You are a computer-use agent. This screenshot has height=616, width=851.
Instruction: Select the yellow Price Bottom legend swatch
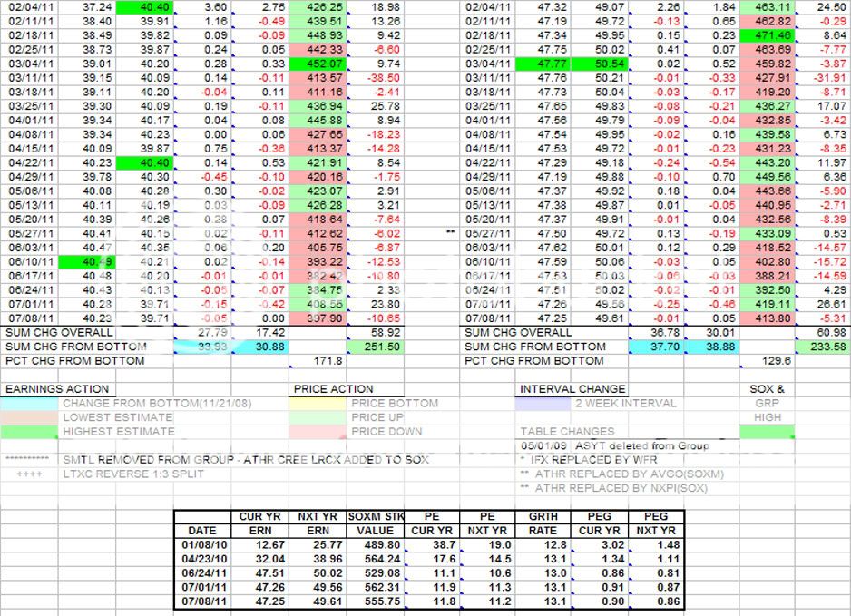tap(319, 403)
